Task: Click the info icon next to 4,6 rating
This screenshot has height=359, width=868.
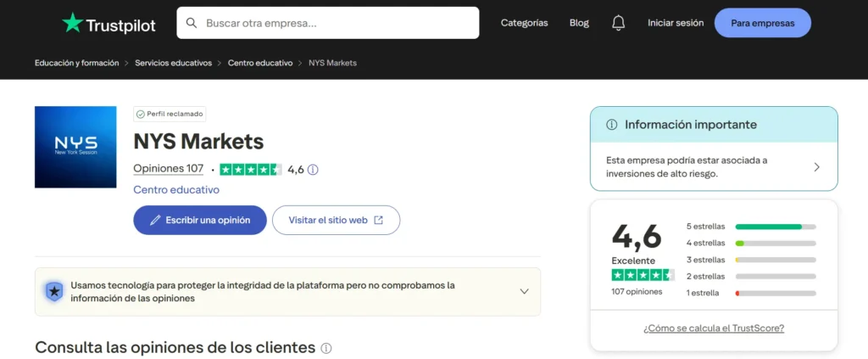Action: click(x=313, y=170)
